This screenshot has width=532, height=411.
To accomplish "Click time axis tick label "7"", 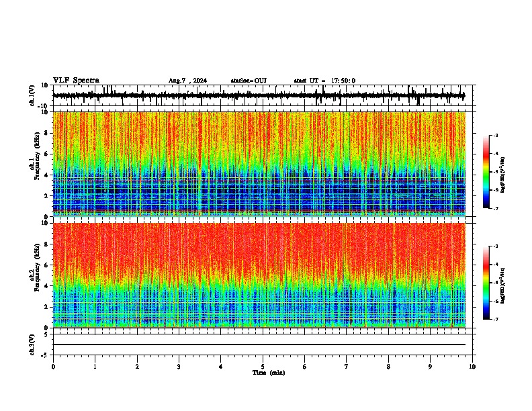I will coord(347,367).
